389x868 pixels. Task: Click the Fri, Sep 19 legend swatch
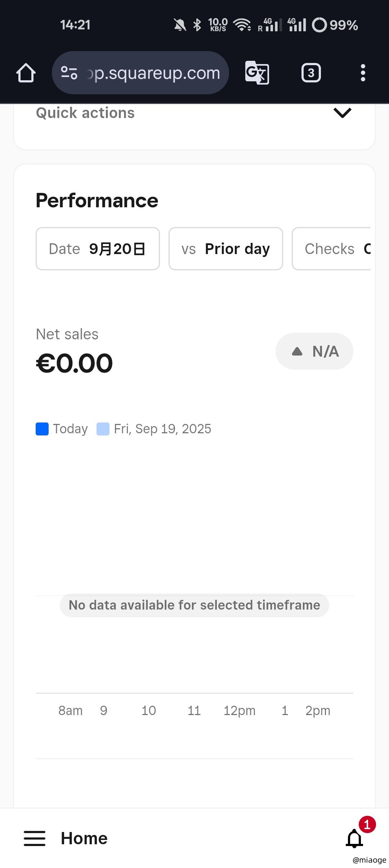[x=103, y=429]
